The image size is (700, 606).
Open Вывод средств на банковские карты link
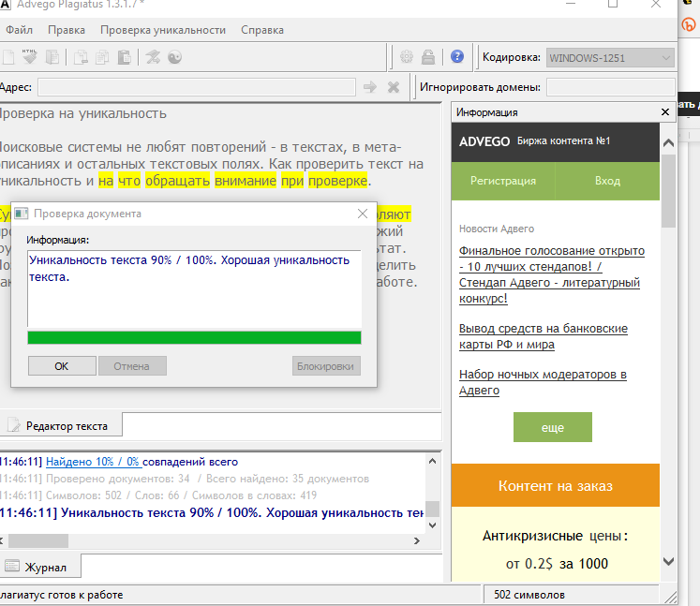pyautogui.click(x=544, y=336)
